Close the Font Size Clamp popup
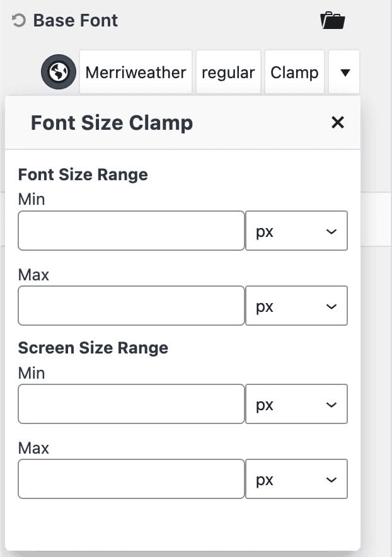The width and height of the screenshot is (392, 557). (x=338, y=123)
